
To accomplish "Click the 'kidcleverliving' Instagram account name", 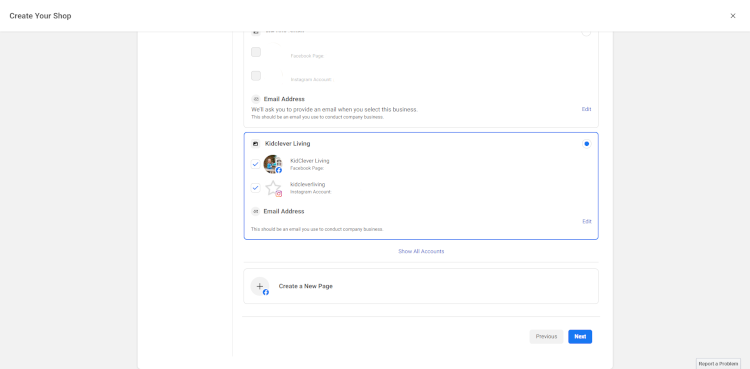I will tap(308, 184).
